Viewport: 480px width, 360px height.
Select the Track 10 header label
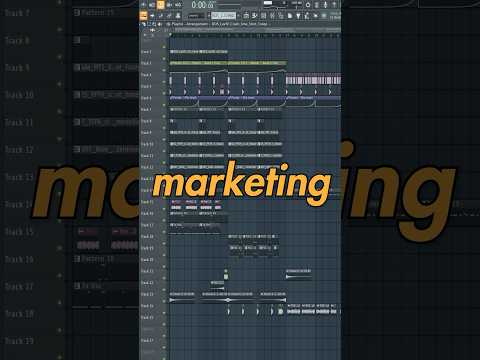point(147,144)
